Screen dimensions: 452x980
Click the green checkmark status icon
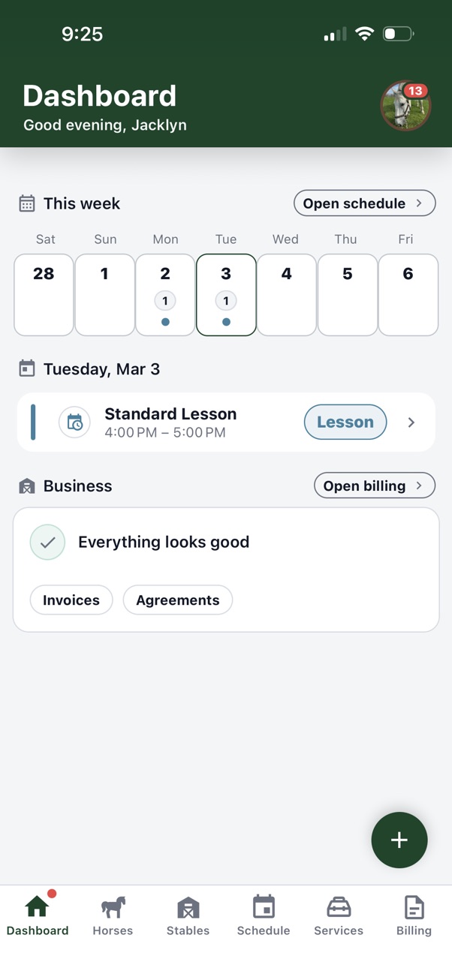tap(47, 543)
